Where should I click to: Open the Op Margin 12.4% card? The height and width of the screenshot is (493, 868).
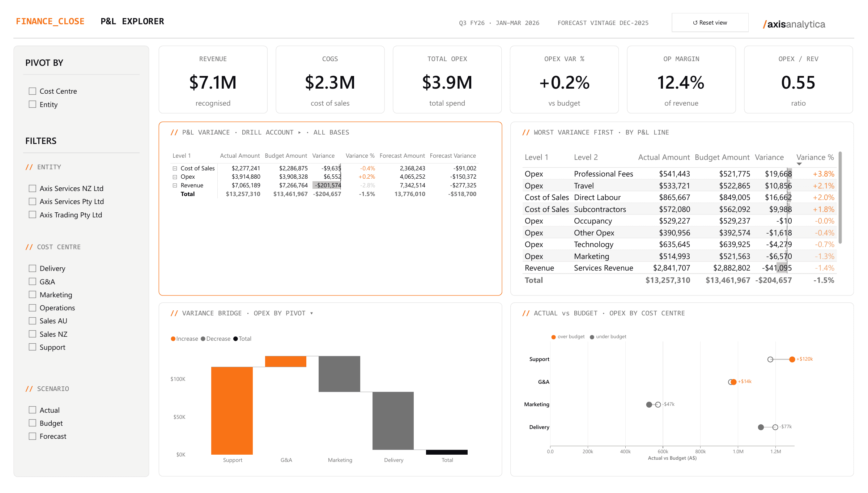[681, 80]
